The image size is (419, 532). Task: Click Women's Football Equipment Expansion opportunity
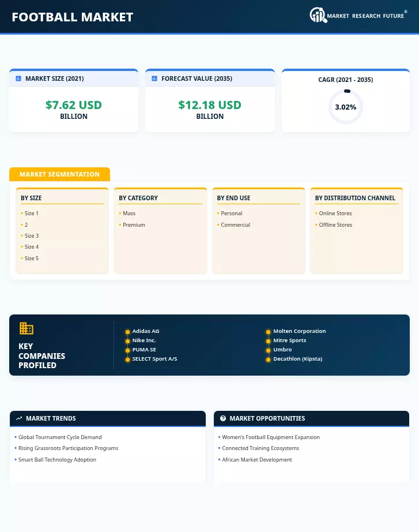(x=271, y=437)
